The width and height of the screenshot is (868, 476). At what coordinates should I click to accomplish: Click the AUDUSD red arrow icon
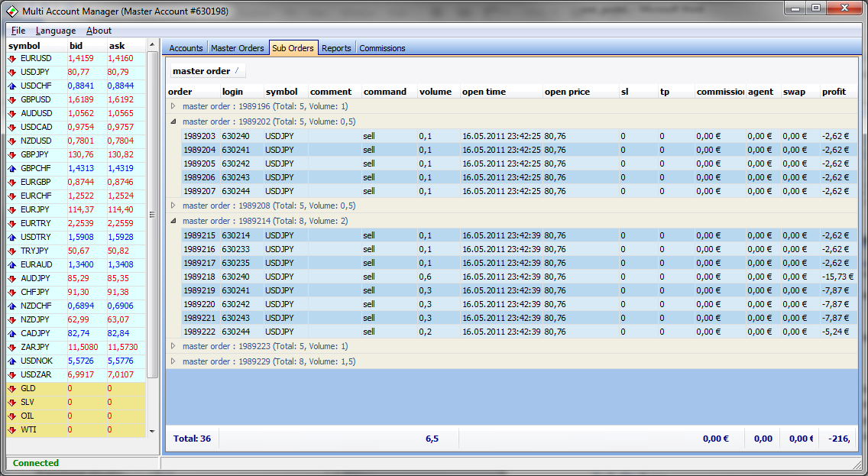pyautogui.click(x=12, y=114)
